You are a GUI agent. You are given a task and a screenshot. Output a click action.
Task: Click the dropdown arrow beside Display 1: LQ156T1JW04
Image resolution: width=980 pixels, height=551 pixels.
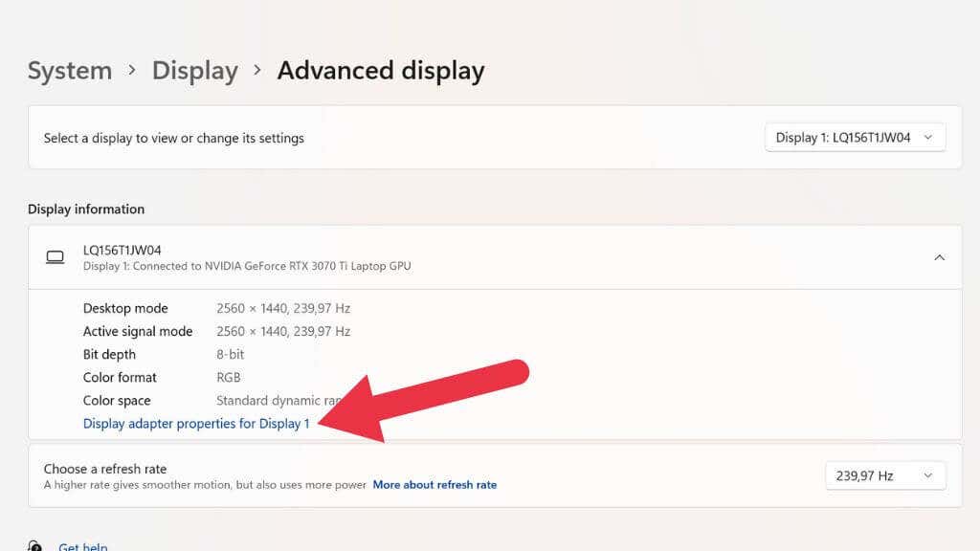(x=927, y=137)
